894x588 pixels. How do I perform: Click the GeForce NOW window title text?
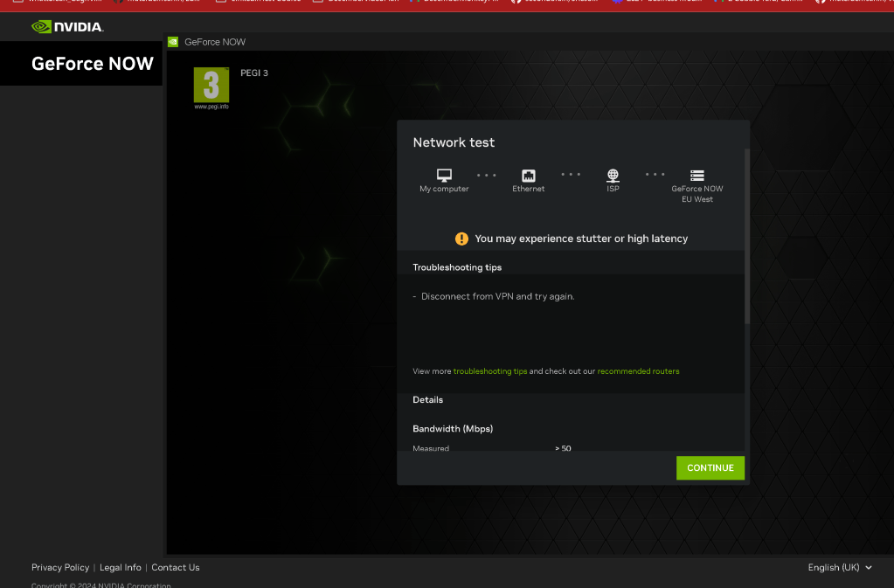click(x=215, y=42)
